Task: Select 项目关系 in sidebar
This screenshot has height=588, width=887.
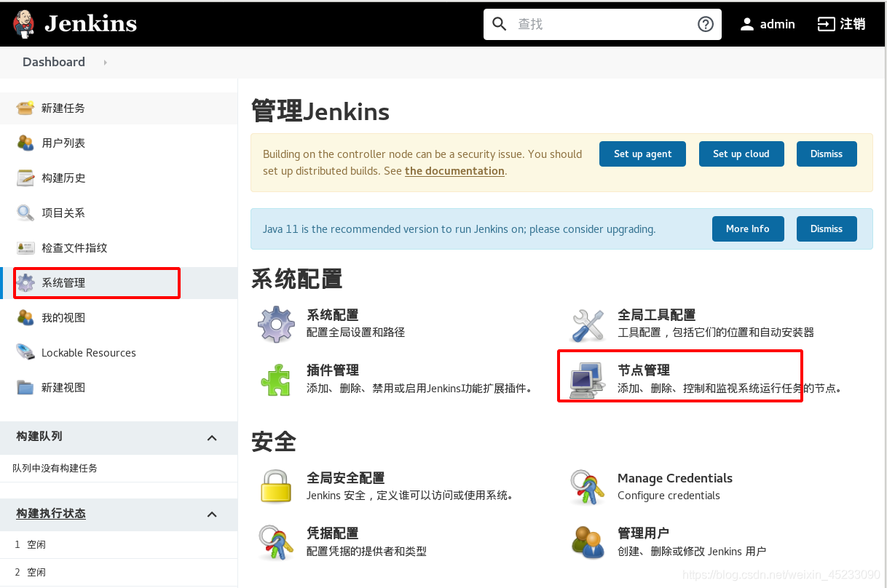Action: [63, 212]
